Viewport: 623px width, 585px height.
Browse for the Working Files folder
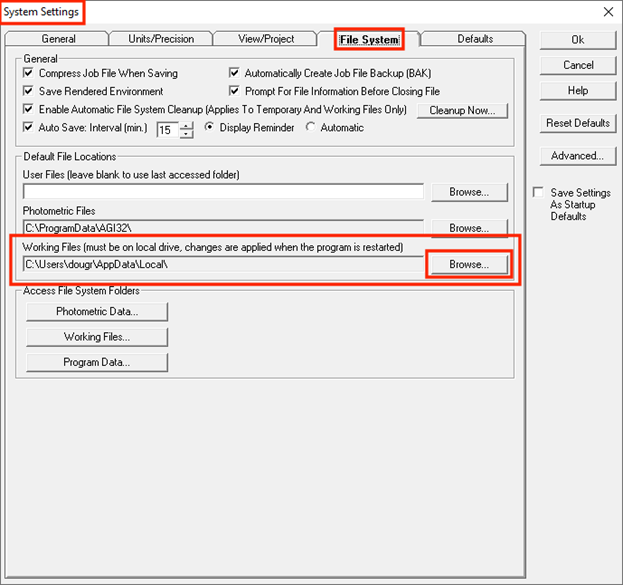click(x=469, y=264)
